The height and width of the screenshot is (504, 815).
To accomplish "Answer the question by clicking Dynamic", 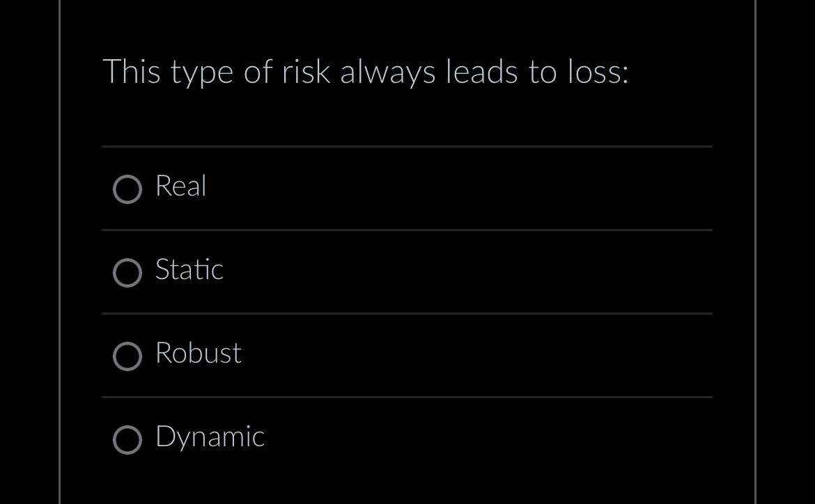I will 127,440.
